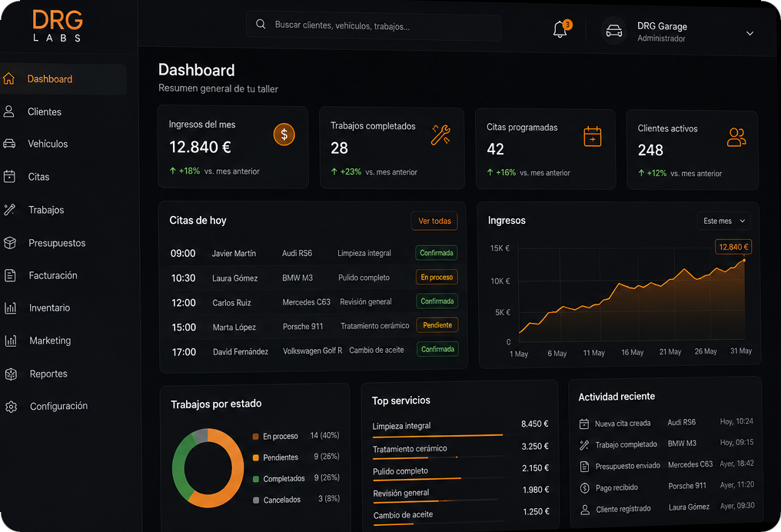Click the car avatar icon for DRG Garage
The width and height of the screenshot is (781, 532).
coord(613,32)
